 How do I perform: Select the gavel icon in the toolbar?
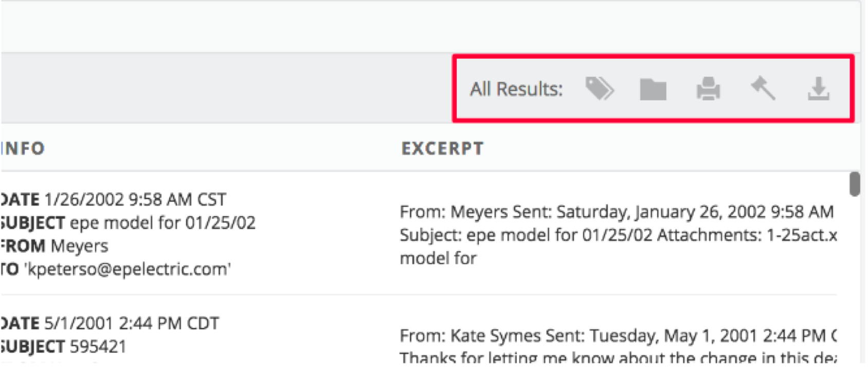click(763, 88)
